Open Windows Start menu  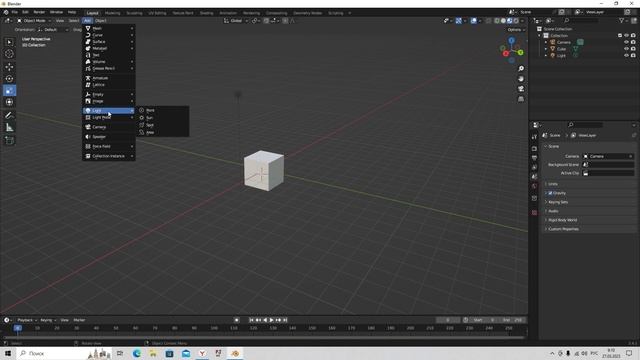pos(8,353)
